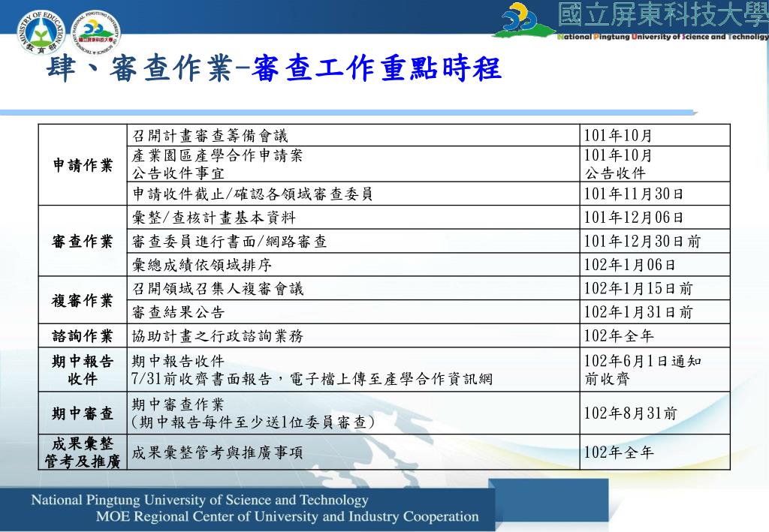
Task: Click the date 102年6月1日通知
Action: 643,361
